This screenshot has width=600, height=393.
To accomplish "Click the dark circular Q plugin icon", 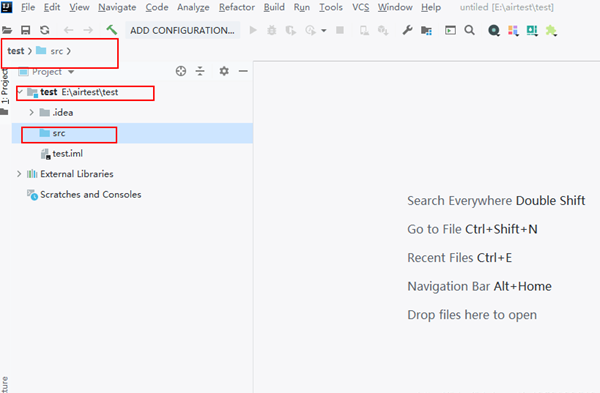I will pyautogui.click(x=494, y=30).
